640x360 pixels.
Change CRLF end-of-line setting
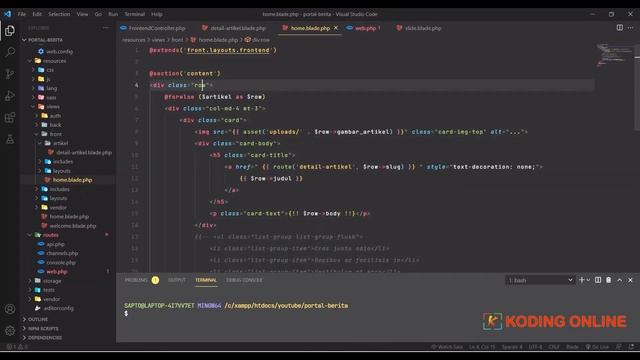554,347
